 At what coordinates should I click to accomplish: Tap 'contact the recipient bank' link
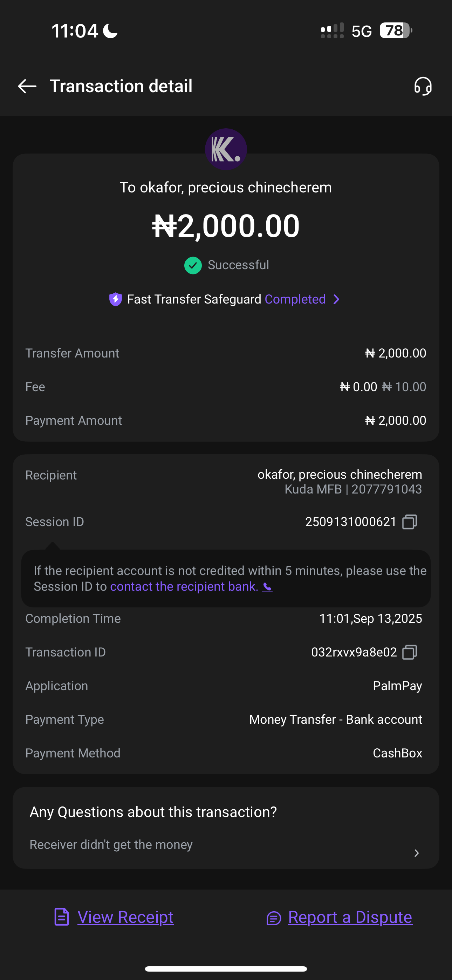click(x=184, y=587)
